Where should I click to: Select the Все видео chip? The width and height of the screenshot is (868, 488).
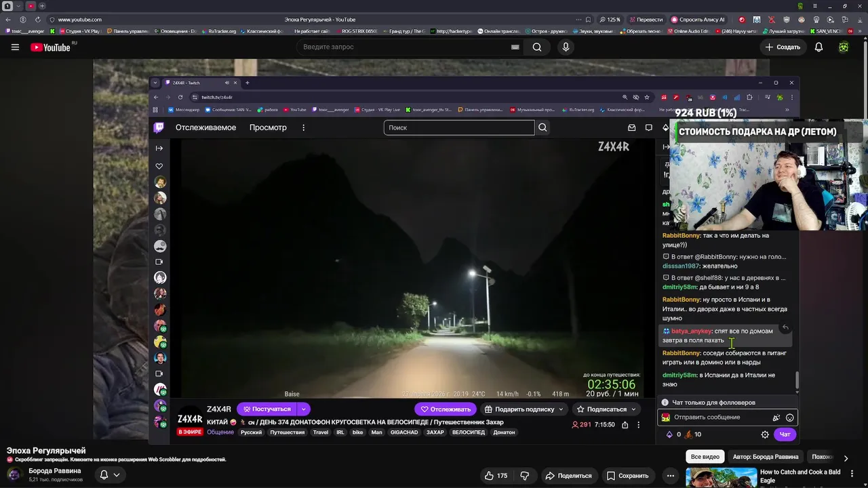[x=705, y=457]
